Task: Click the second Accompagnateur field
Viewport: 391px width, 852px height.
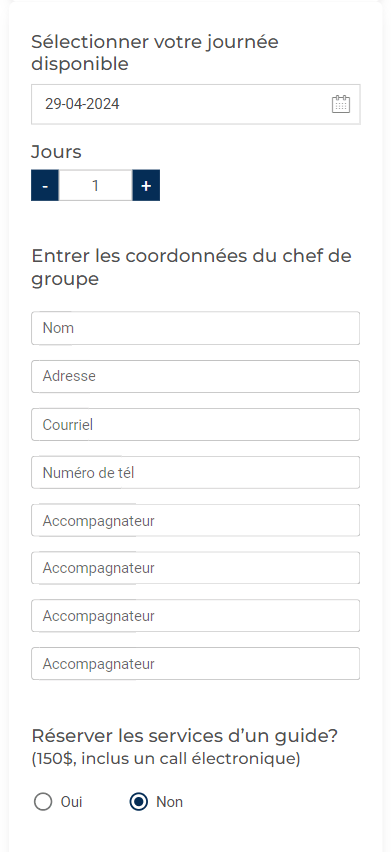Action: [196, 568]
